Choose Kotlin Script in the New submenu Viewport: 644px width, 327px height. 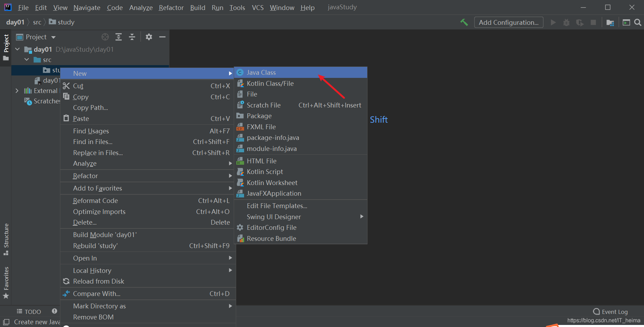pyautogui.click(x=301, y=172)
